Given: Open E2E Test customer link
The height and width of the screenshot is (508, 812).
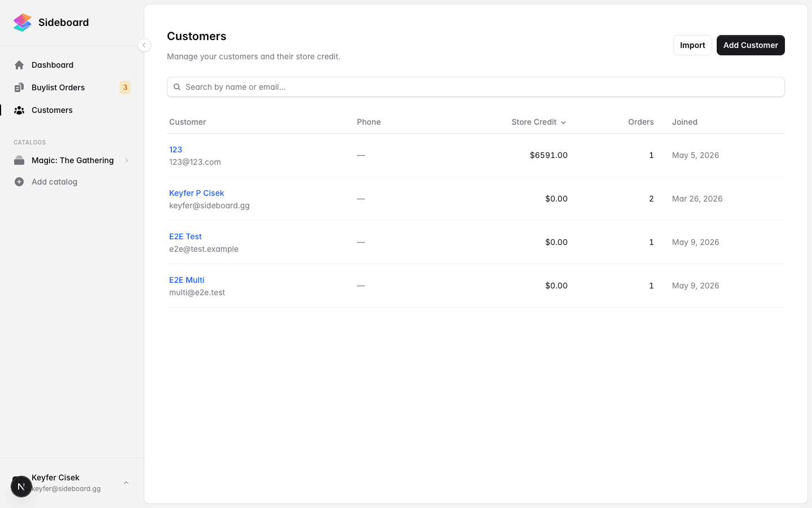Looking at the screenshot, I should tap(185, 237).
